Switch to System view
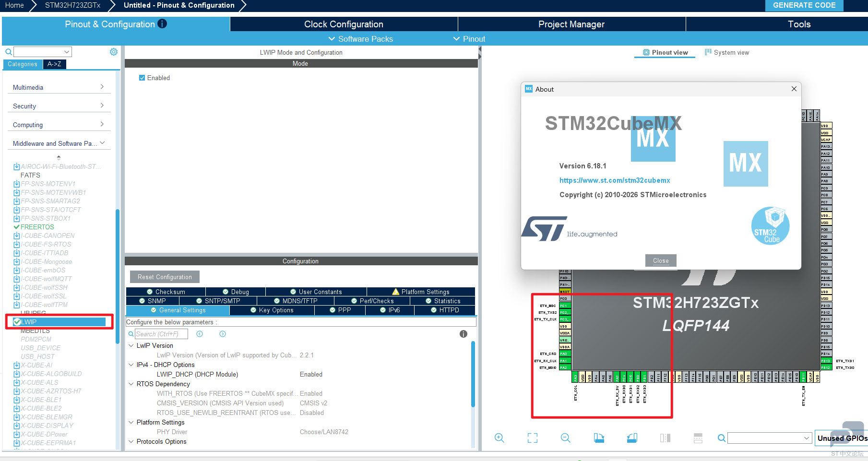The height and width of the screenshot is (461, 868). point(727,52)
